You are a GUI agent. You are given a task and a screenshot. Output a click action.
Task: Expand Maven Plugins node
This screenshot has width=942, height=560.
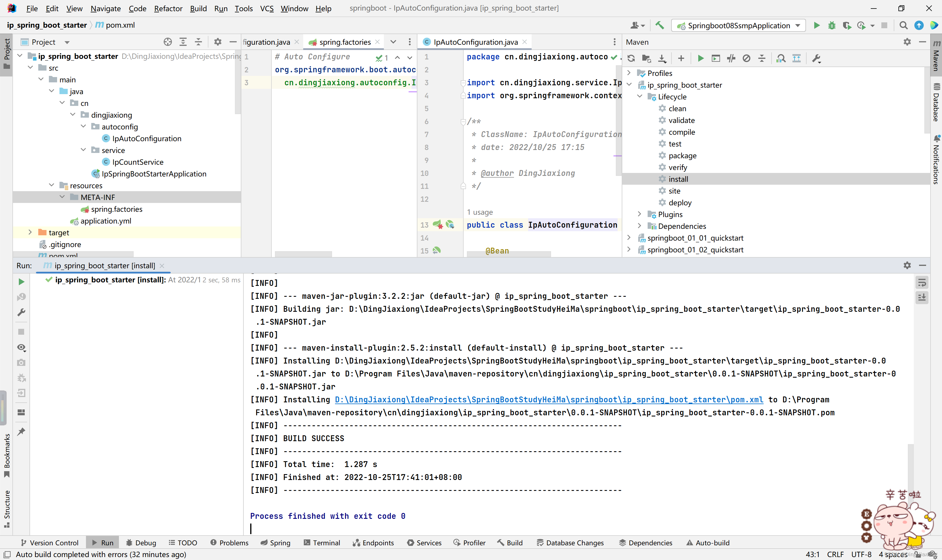coord(639,214)
